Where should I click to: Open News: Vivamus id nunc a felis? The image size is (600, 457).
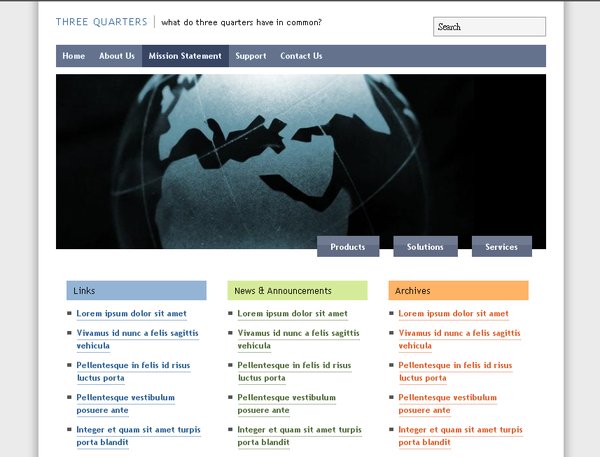point(298,339)
